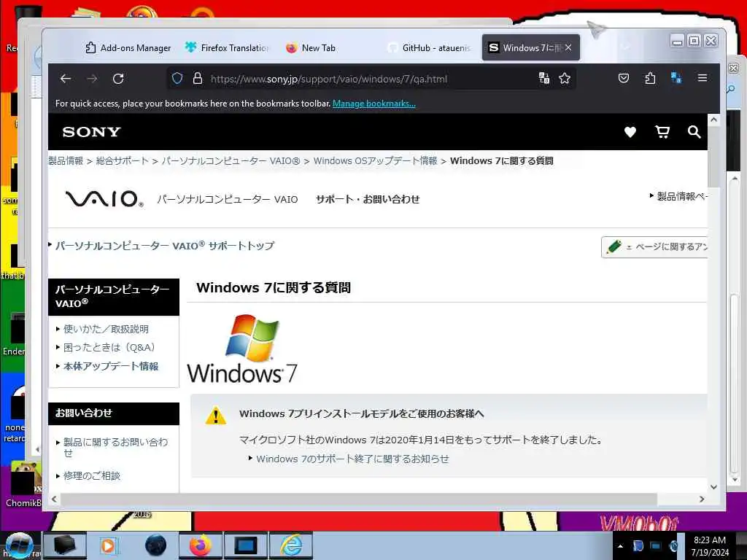The height and width of the screenshot is (560, 747).
Task: Open Sony site search magnifier icon
Action: click(x=694, y=132)
